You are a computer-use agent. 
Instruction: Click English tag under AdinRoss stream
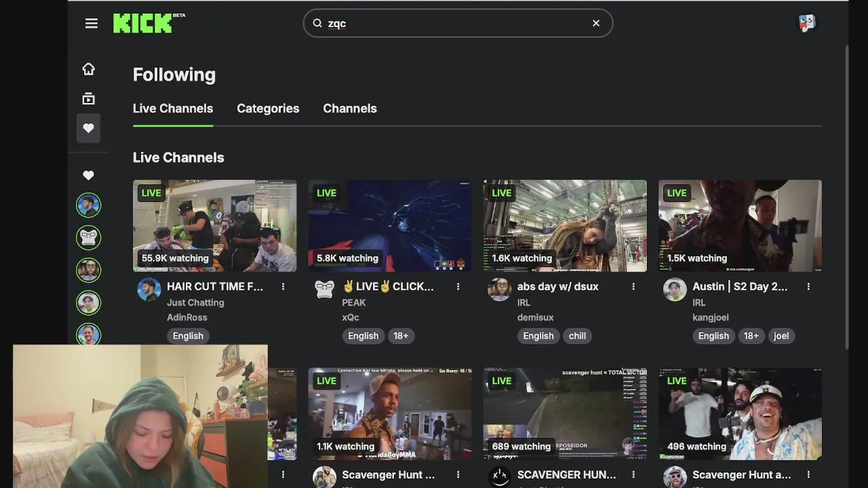(x=188, y=335)
